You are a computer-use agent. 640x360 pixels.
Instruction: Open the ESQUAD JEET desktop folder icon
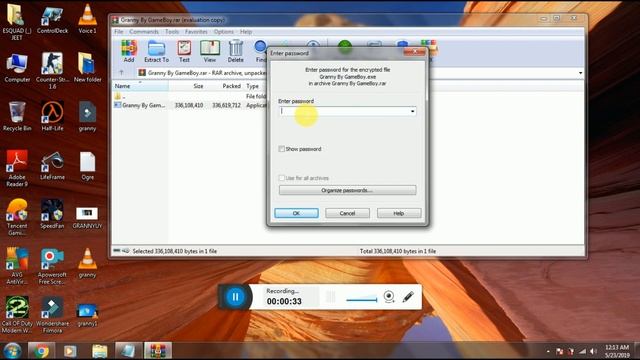click(x=17, y=22)
